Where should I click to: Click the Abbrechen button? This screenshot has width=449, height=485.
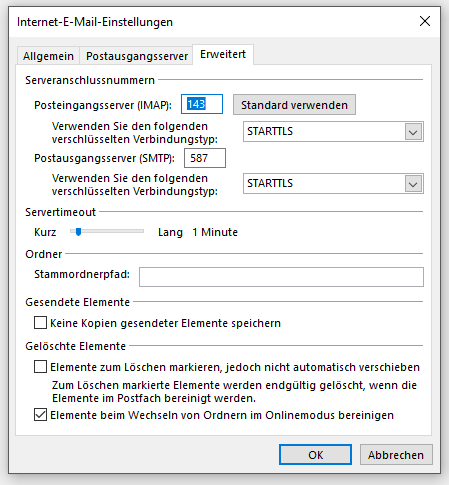click(396, 455)
